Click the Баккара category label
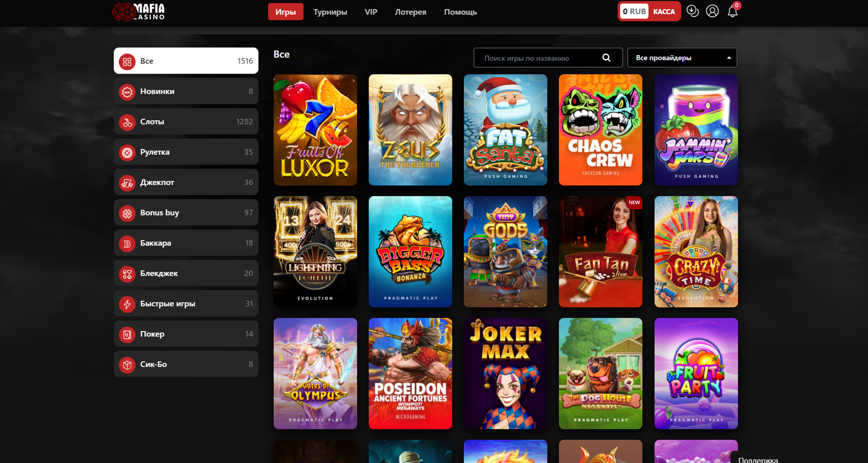 coord(156,243)
